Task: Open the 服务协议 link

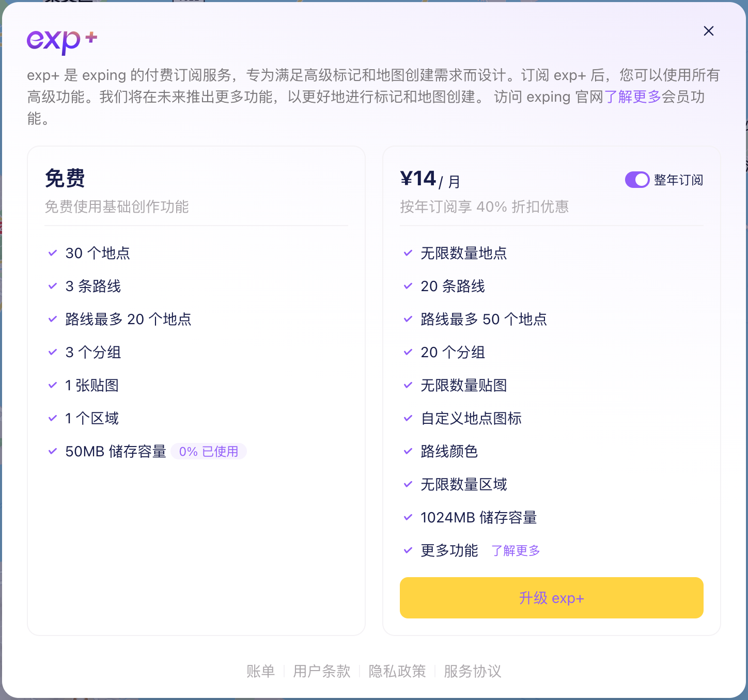Action: (x=472, y=671)
